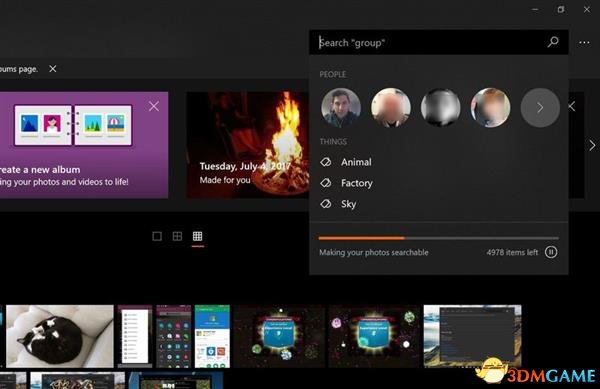Viewport: 600px width, 389px height.
Task: Open the desktop window screenshot thumbnail
Action: [473, 336]
